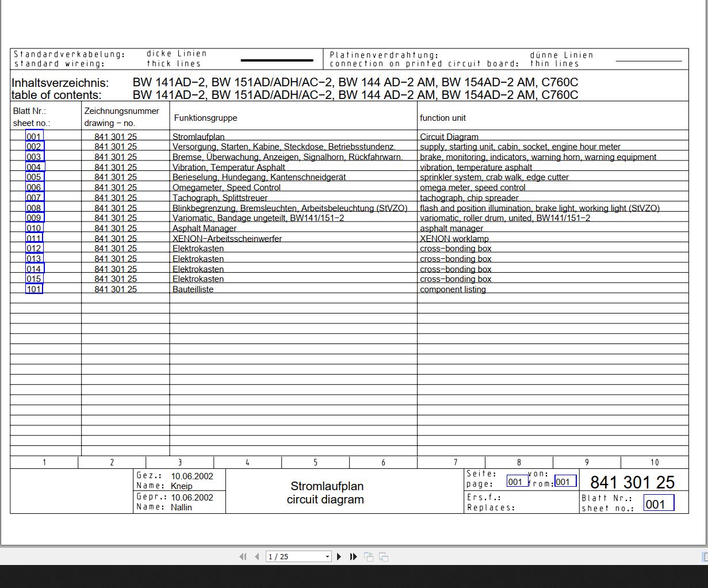Click the text 'Stromlaufplan' in the Funktionsgruppe column
The image size is (708, 588).
[x=198, y=137]
